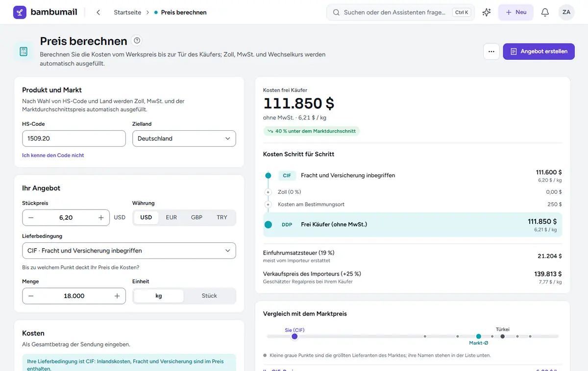Click the Menge value 18.000 field
The image size is (588, 371).
click(x=74, y=296)
